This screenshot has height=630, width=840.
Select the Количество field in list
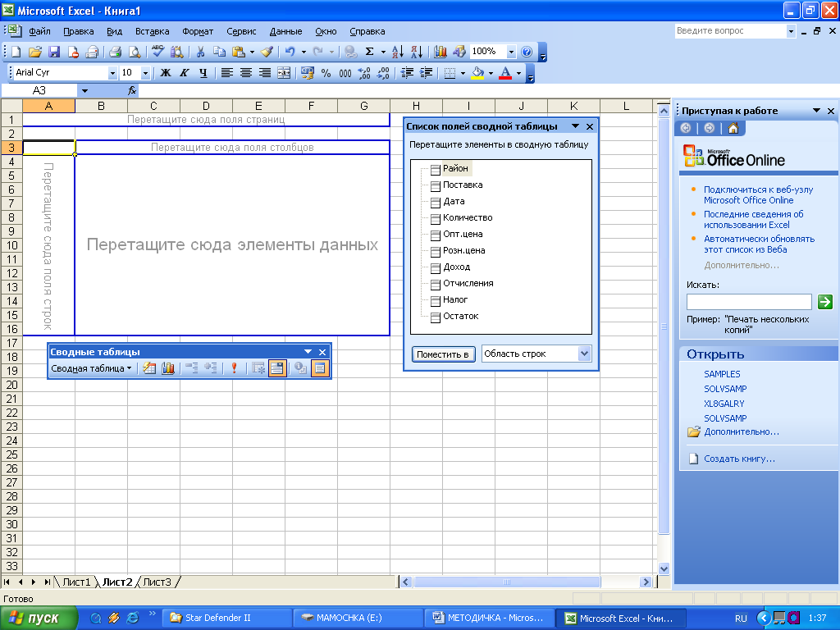tap(467, 217)
